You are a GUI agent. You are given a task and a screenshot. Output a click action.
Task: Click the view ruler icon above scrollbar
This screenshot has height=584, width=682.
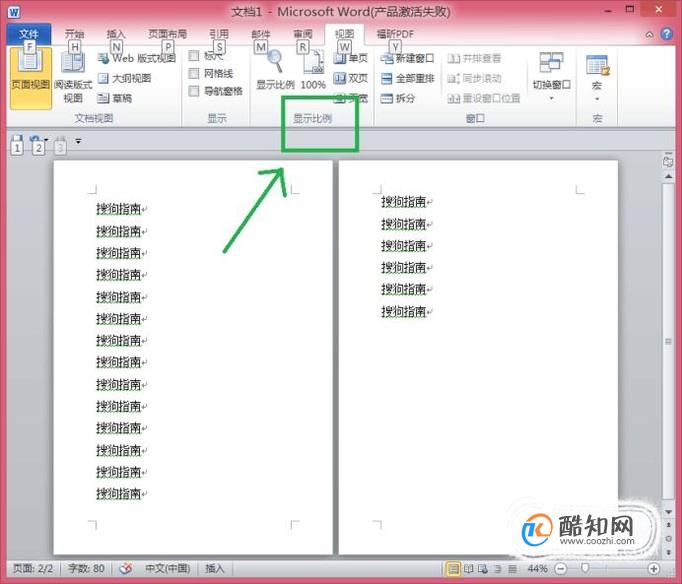(x=668, y=160)
